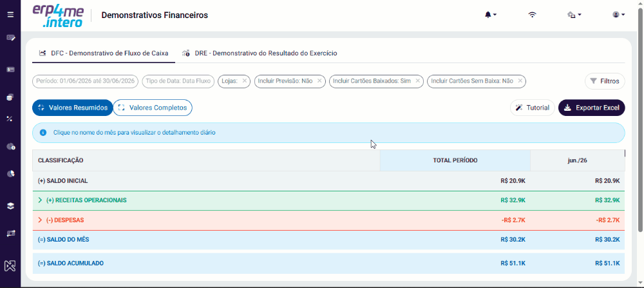Click the card-with-pencil sidebar icon

tap(11, 38)
